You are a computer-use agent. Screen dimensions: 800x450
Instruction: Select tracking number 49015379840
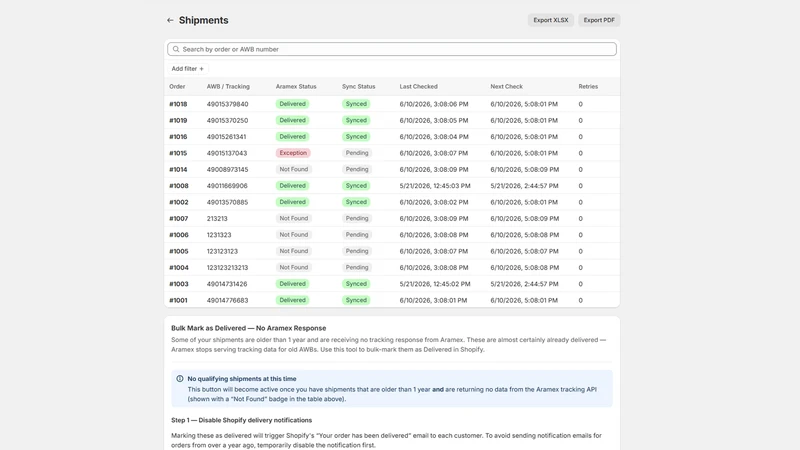[x=228, y=104]
